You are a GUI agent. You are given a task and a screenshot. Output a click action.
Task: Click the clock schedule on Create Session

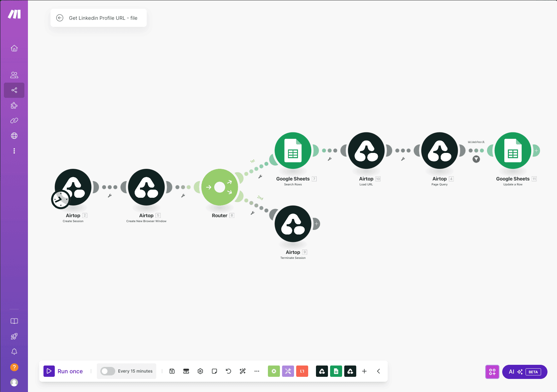coord(61,200)
